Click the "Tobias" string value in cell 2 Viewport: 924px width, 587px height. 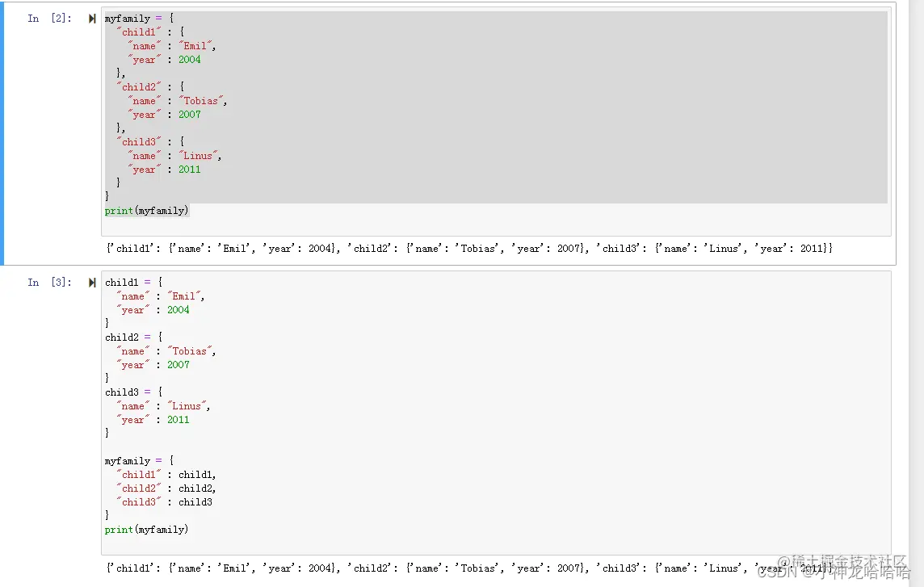tap(201, 101)
